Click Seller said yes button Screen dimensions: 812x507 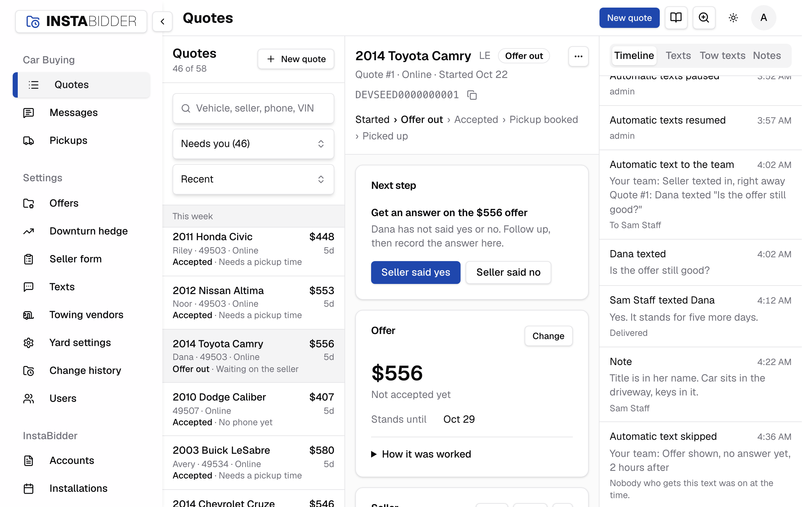tap(416, 272)
